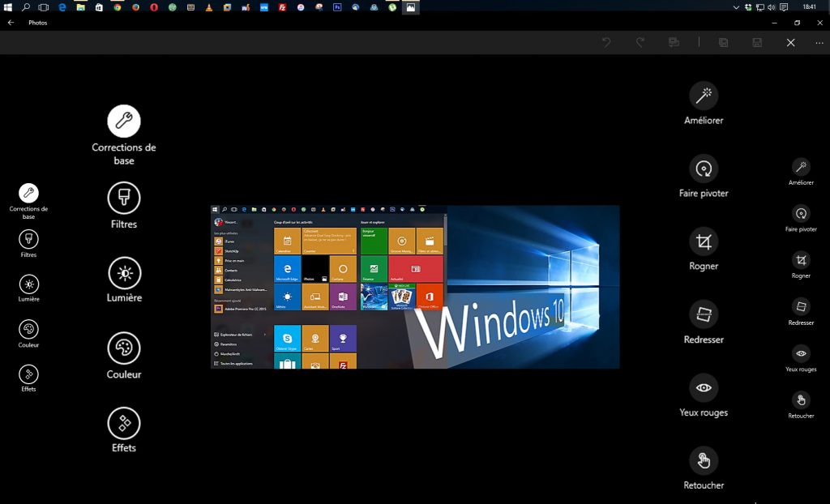Click the Windows 10 image preview
830x504 pixels.
tap(415, 287)
